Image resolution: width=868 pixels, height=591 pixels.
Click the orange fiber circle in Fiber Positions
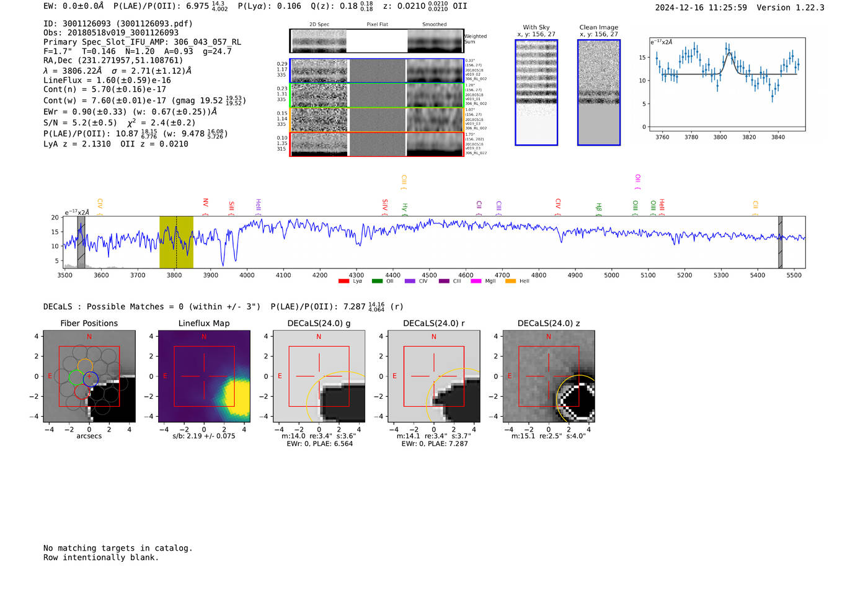[x=86, y=366]
